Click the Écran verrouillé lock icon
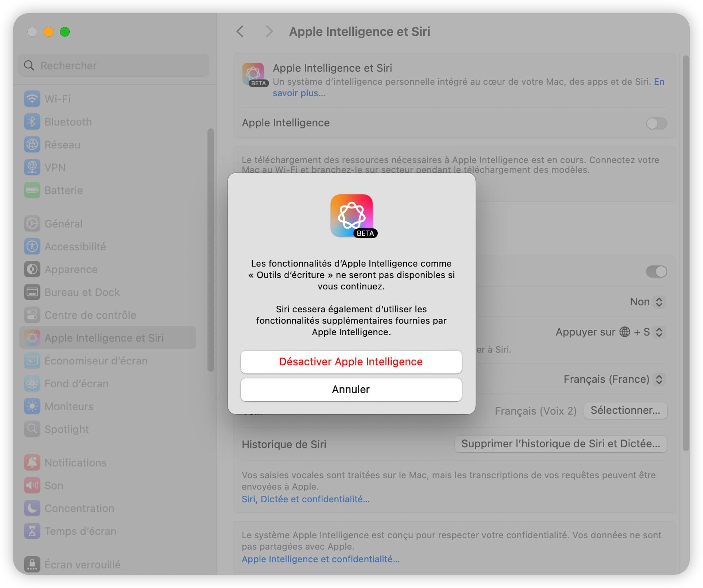Viewport: 703px width, 588px height. coord(32,564)
